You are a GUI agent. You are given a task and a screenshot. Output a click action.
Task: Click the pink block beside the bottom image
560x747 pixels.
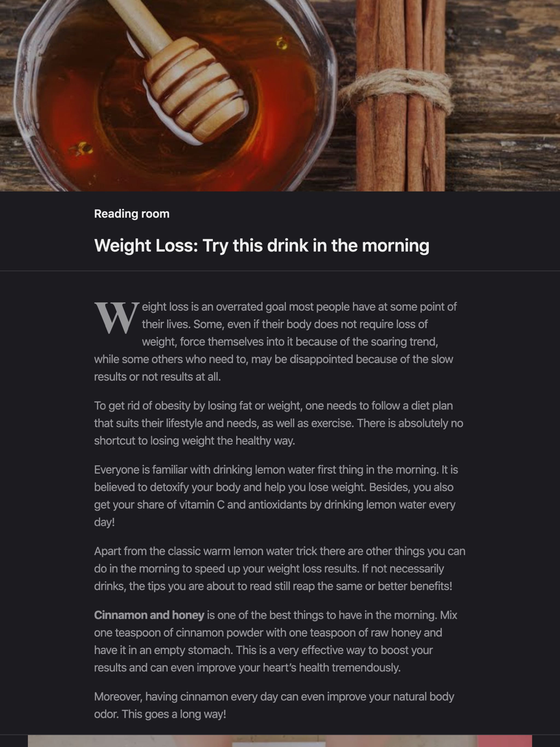[x=505, y=741]
